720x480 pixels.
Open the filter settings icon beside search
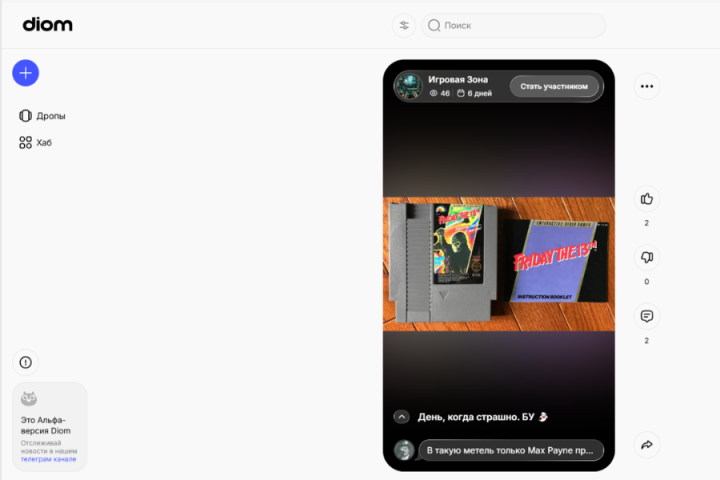click(x=404, y=25)
